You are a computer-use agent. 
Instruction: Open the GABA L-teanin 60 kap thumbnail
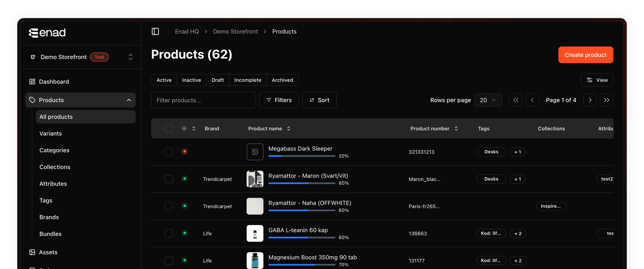tap(255, 233)
